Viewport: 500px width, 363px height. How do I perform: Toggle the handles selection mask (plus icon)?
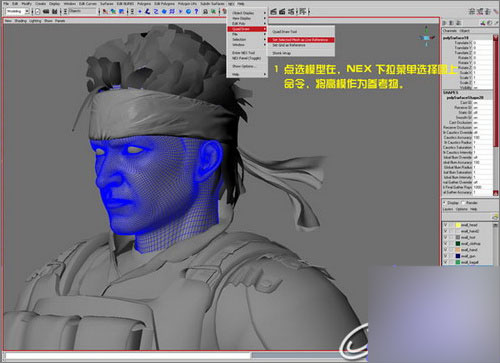point(140,11)
